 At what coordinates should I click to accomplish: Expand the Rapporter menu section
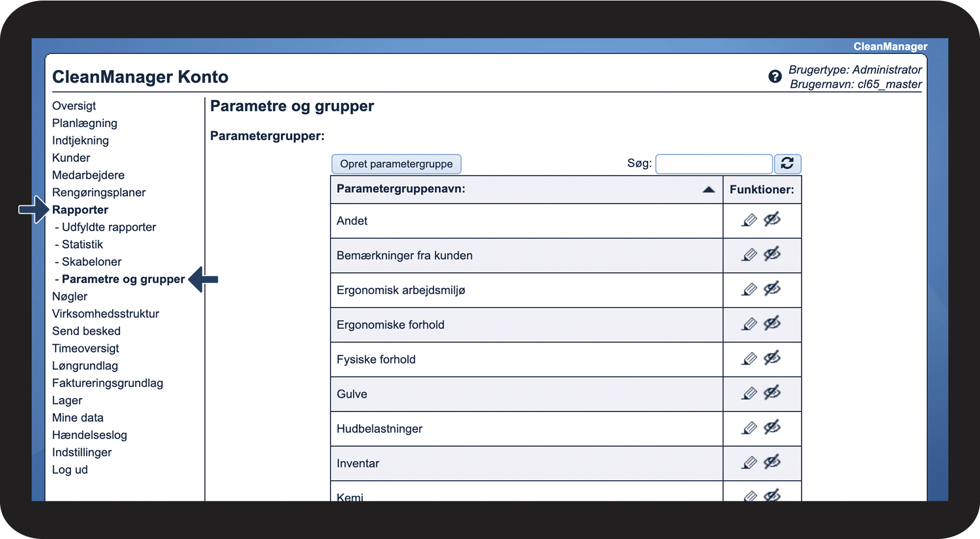80,210
